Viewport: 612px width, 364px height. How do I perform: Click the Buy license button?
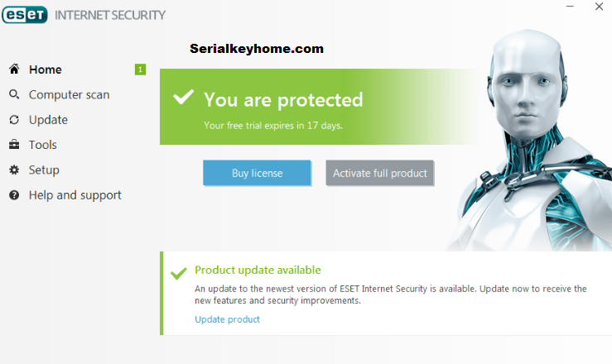(257, 173)
